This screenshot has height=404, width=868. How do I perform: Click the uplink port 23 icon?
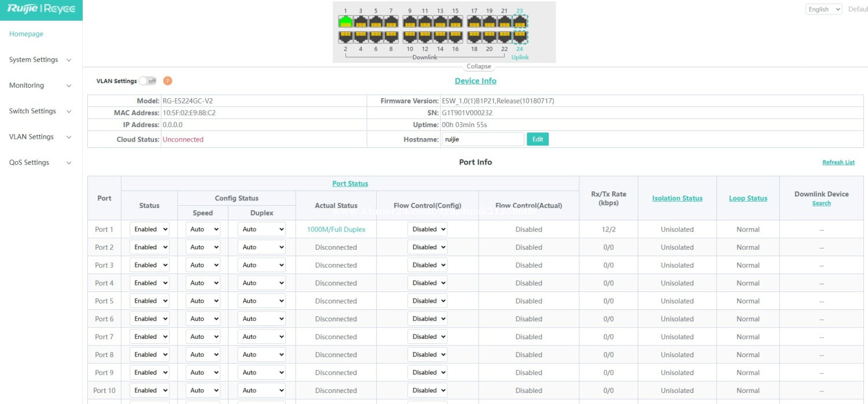tap(520, 22)
